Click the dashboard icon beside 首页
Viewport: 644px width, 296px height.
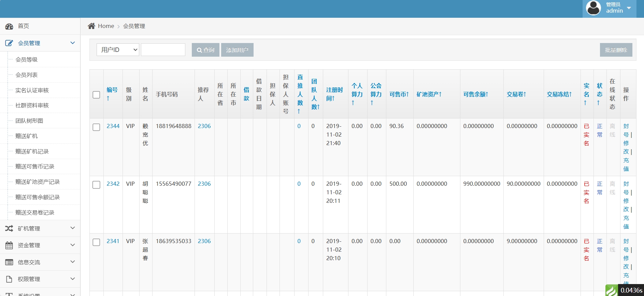click(x=9, y=26)
